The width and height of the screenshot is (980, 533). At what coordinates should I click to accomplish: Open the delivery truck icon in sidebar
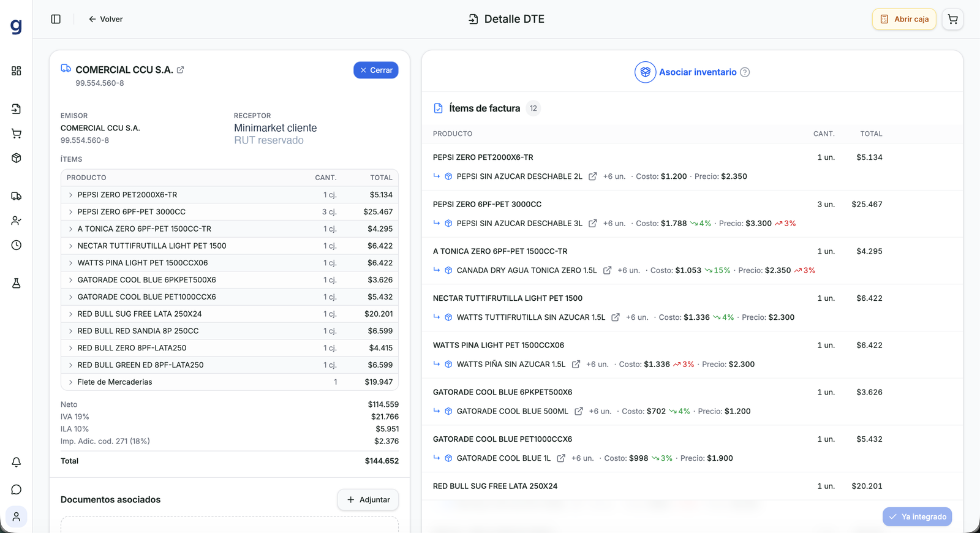(17, 196)
